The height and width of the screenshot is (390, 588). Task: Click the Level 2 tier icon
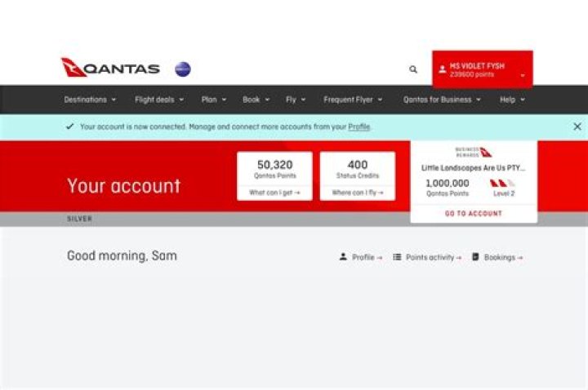coord(502,184)
